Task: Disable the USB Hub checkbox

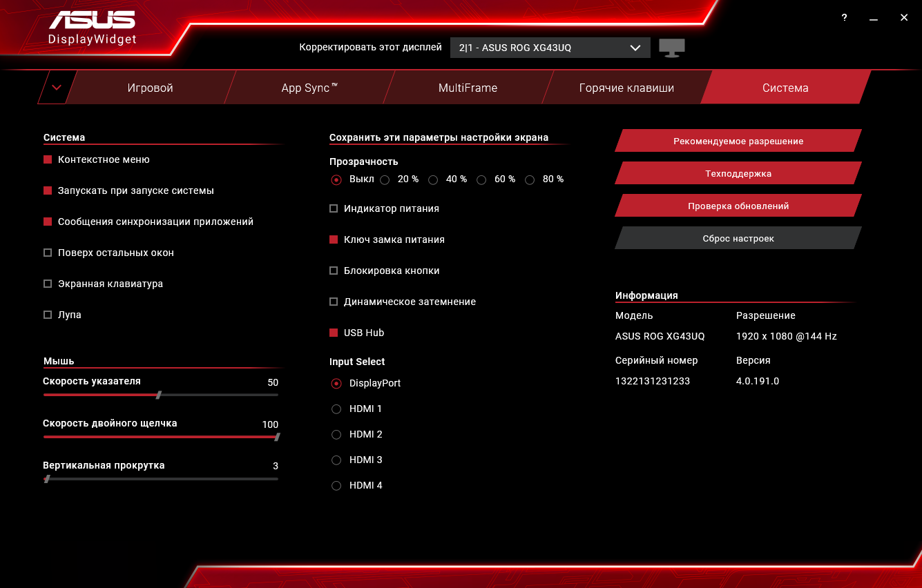Action: (x=334, y=333)
